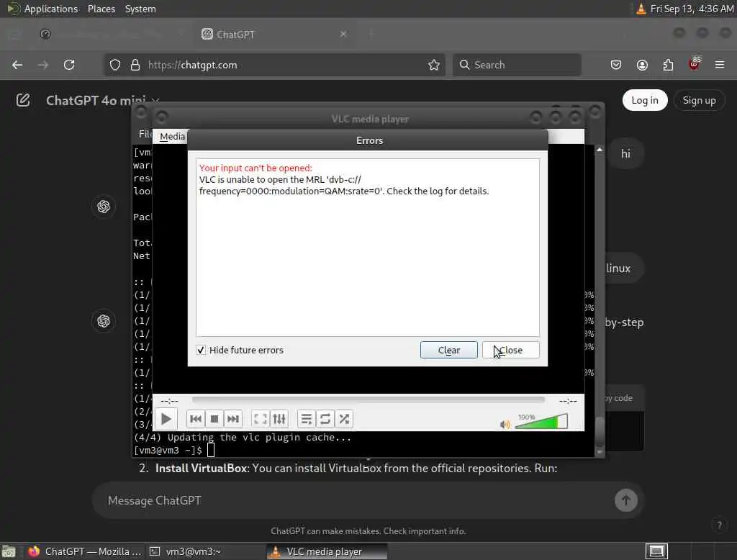Reload the ChatGPT page

tap(69, 65)
